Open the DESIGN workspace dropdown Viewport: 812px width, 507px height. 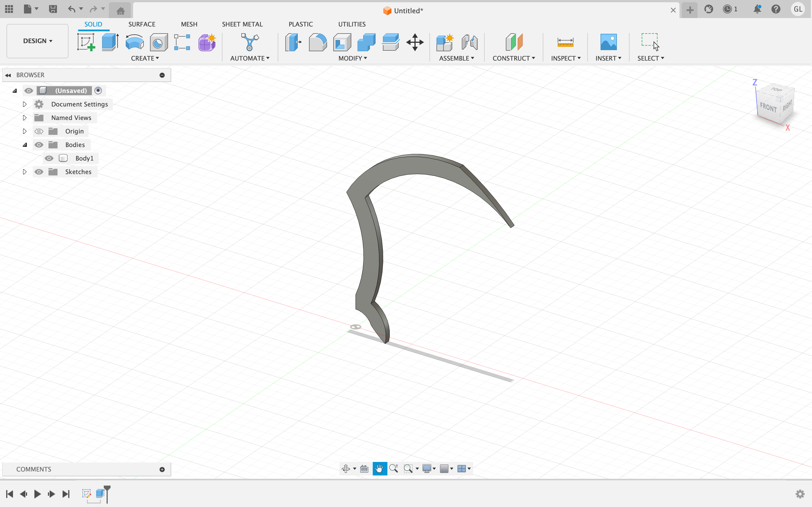click(37, 41)
